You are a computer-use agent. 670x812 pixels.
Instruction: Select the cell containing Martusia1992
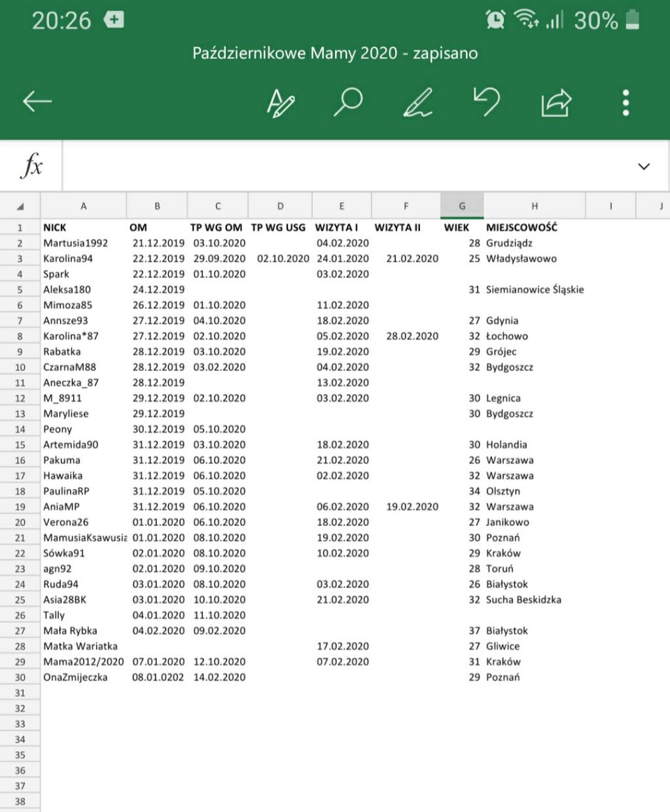tap(84, 243)
